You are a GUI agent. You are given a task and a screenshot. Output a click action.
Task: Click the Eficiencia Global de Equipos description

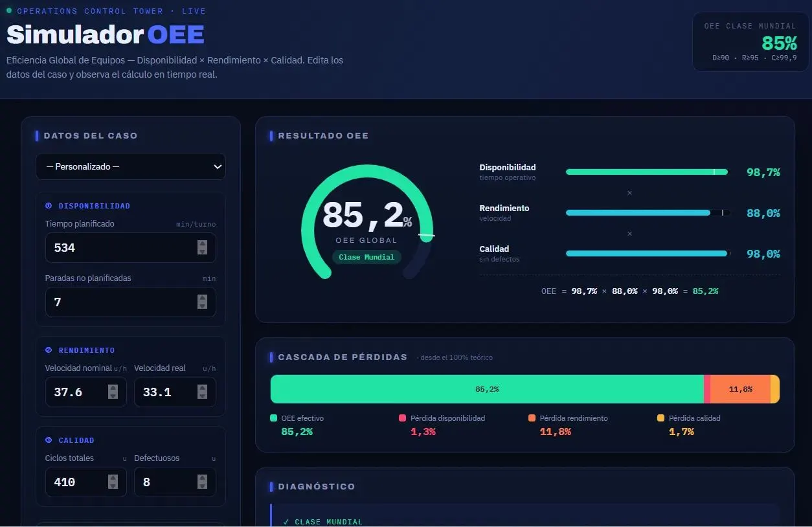coord(175,67)
